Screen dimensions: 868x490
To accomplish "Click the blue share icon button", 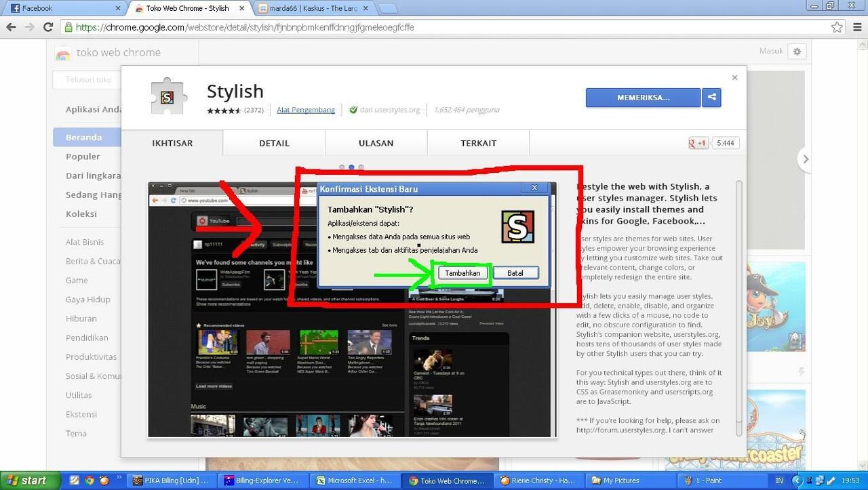I will 711,98.
